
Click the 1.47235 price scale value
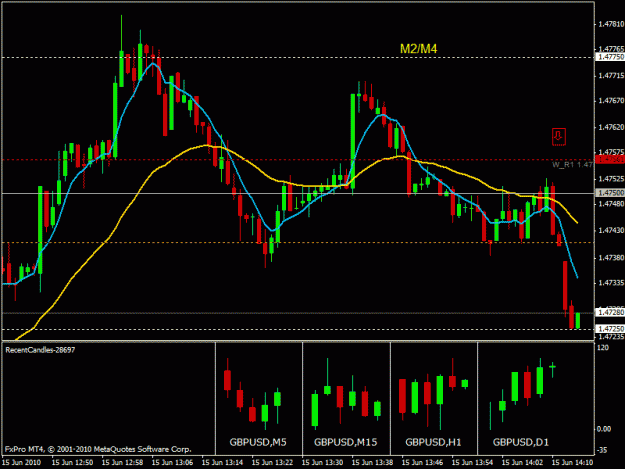pos(611,337)
